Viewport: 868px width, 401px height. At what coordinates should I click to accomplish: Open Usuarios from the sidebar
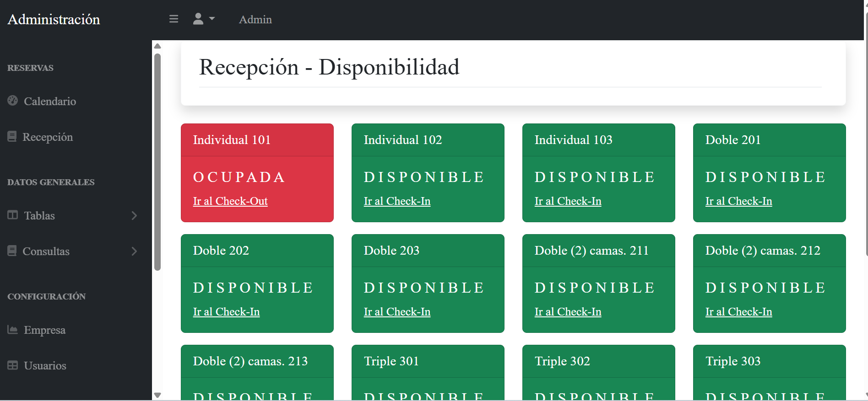(45, 366)
